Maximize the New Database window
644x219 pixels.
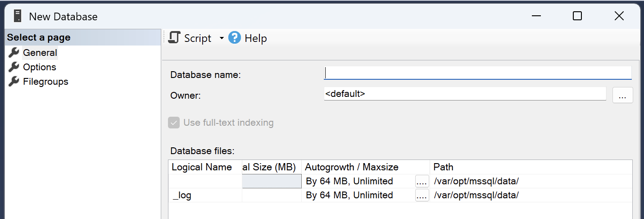577,16
